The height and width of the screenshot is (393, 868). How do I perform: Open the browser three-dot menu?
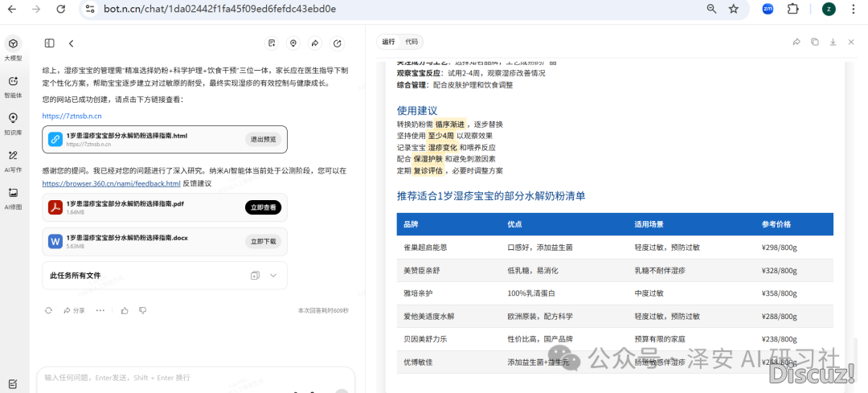853,9
